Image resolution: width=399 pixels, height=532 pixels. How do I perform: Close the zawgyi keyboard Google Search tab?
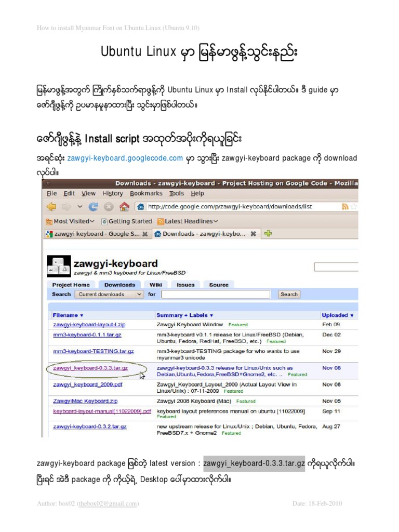tap(145, 234)
